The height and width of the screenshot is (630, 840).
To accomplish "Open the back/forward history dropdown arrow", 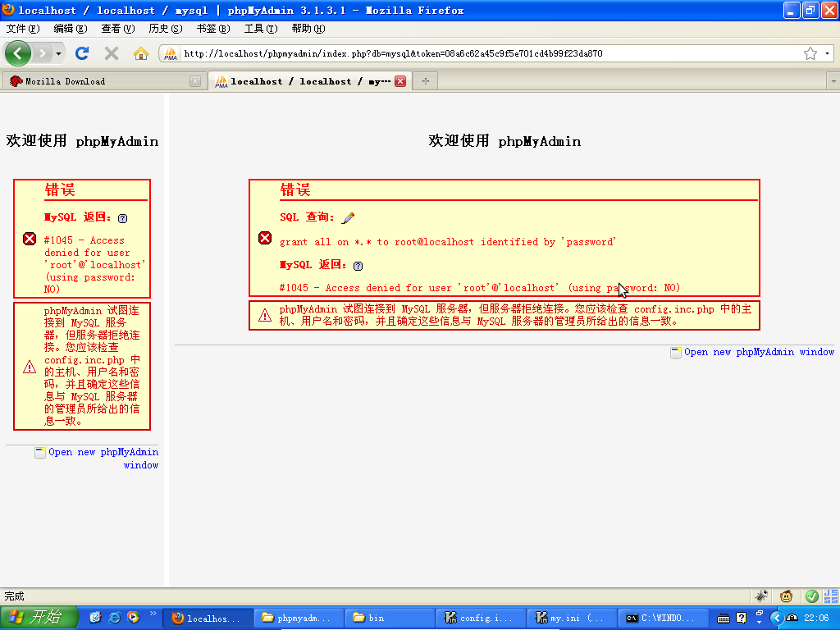I will click(58, 53).
